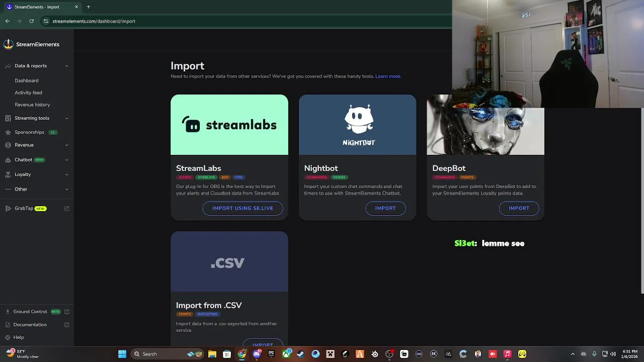
Task: Click the StreamLabs card title
Action: click(199, 168)
